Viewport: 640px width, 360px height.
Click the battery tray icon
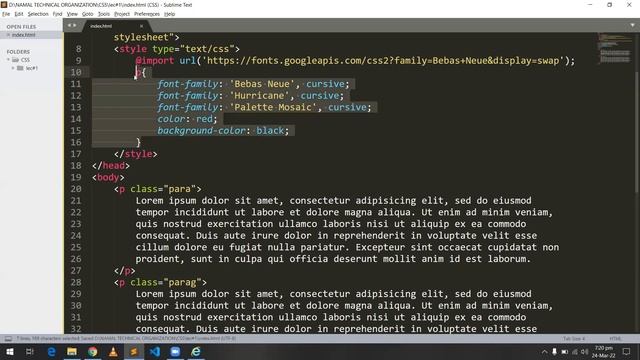click(564, 351)
